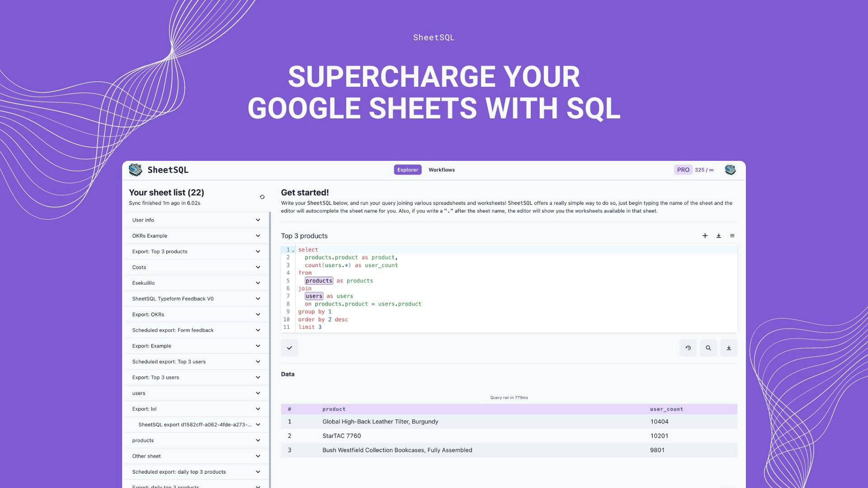Expand Export: Top 3 users chevron
The width and height of the screenshot is (868, 488).
click(258, 378)
